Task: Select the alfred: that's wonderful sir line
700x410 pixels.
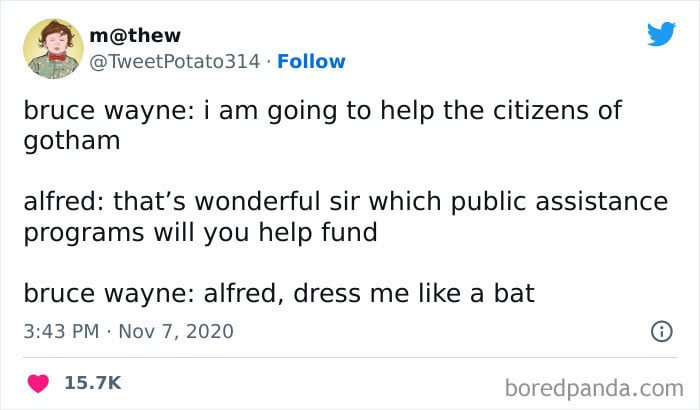Action: pyautogui.click(x=346, y=201)
